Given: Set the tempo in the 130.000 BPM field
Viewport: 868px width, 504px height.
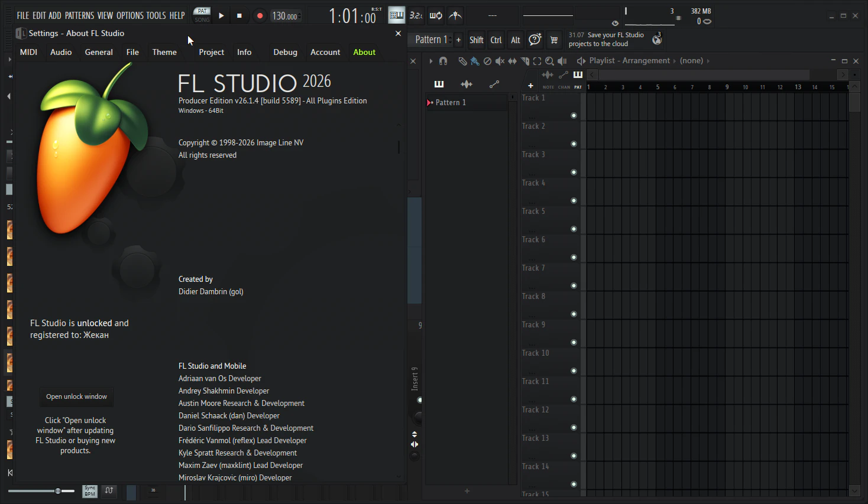Looking at the screenshot, I should [286, 16].
